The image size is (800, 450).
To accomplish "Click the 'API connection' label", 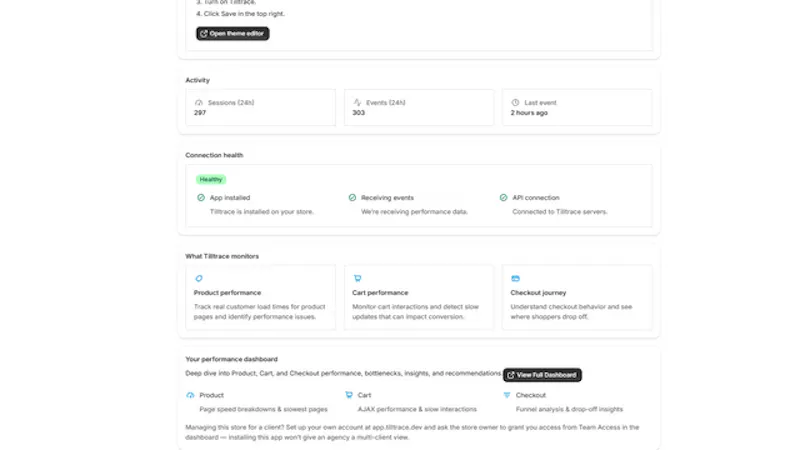I will (536, 197).
